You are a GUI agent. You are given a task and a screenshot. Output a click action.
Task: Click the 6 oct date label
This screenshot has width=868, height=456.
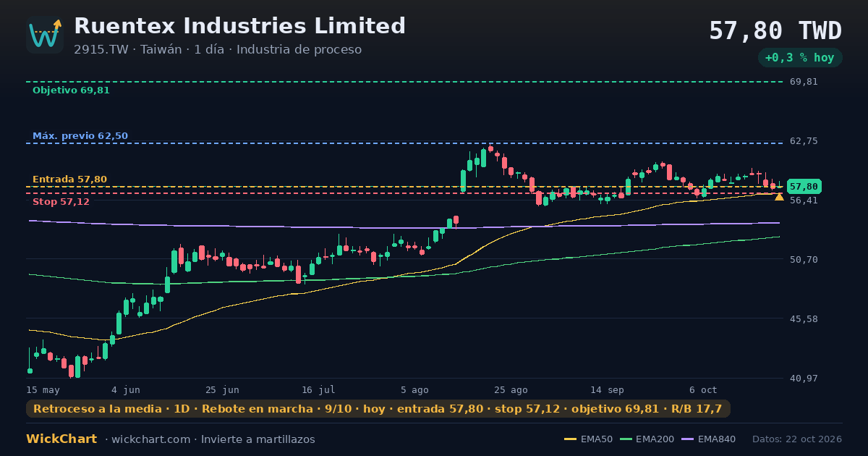pyautogui.click(x=703, y=390)
